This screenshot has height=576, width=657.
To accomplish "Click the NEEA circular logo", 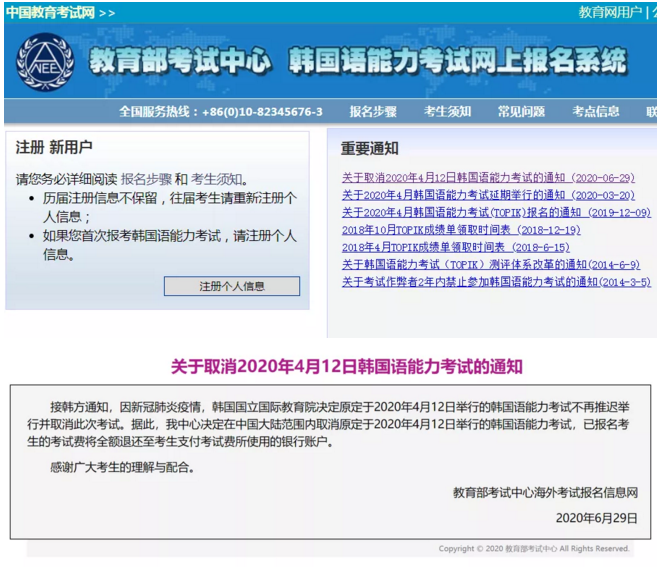I will [45, 62].
